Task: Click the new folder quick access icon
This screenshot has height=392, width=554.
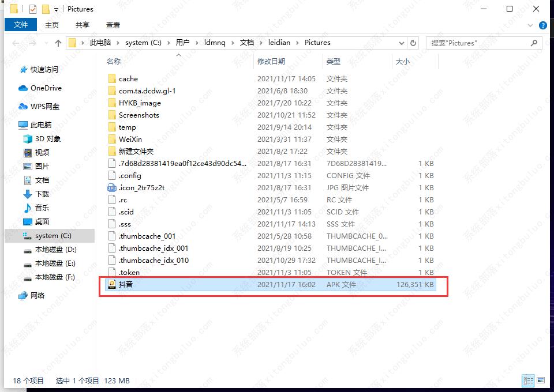Action: tap(46, 9)
